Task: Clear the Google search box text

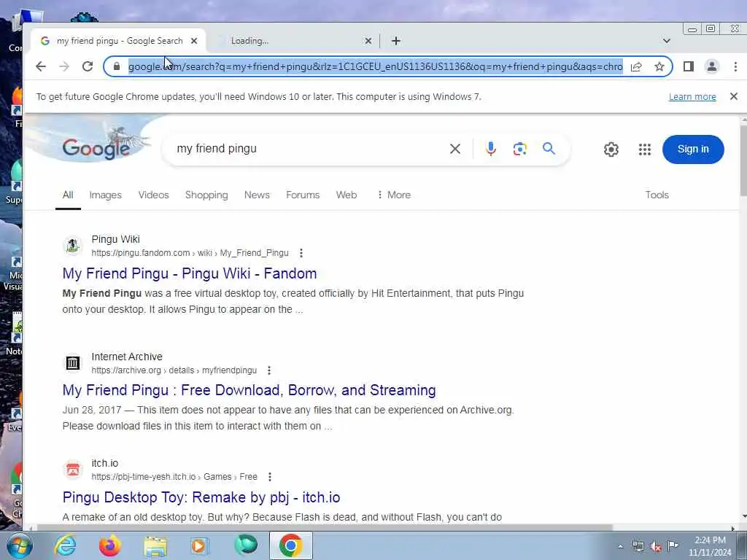Action: click(455, 149)
